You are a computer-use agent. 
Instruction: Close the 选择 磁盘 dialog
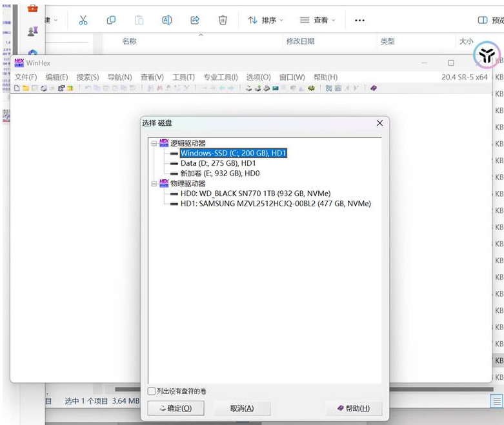(379, 123)
